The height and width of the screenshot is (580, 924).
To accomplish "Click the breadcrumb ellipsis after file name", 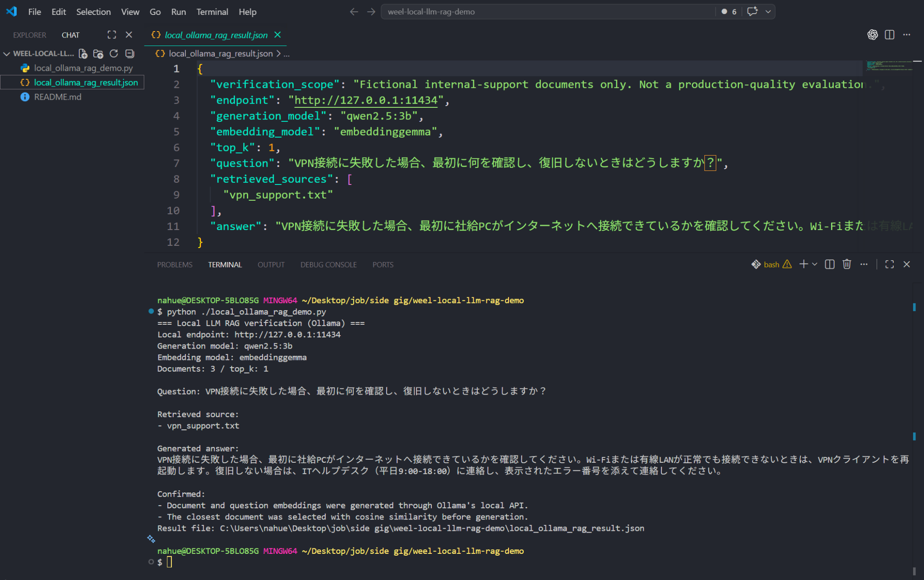I will 286,54.
